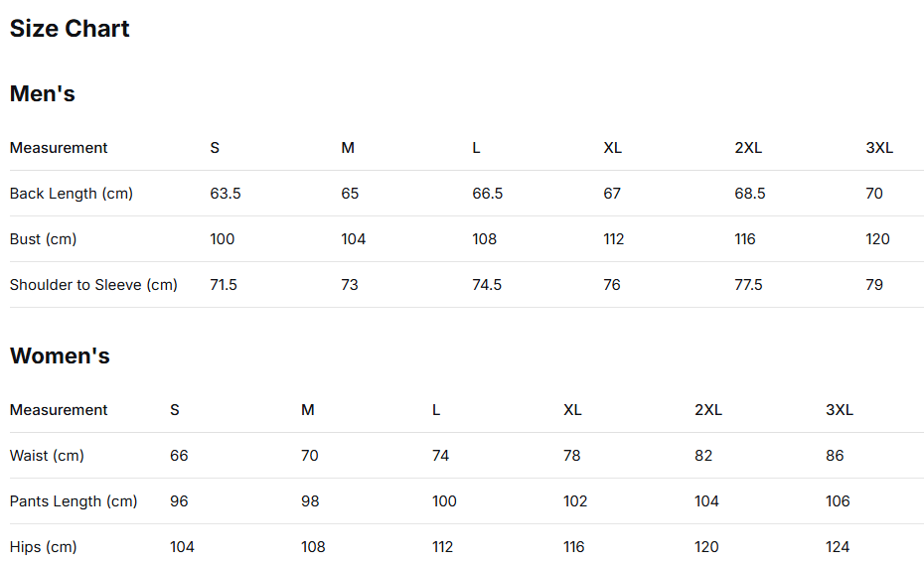Click the Size Chart heading
Viewport: 924px width, 564px height.
70,29
